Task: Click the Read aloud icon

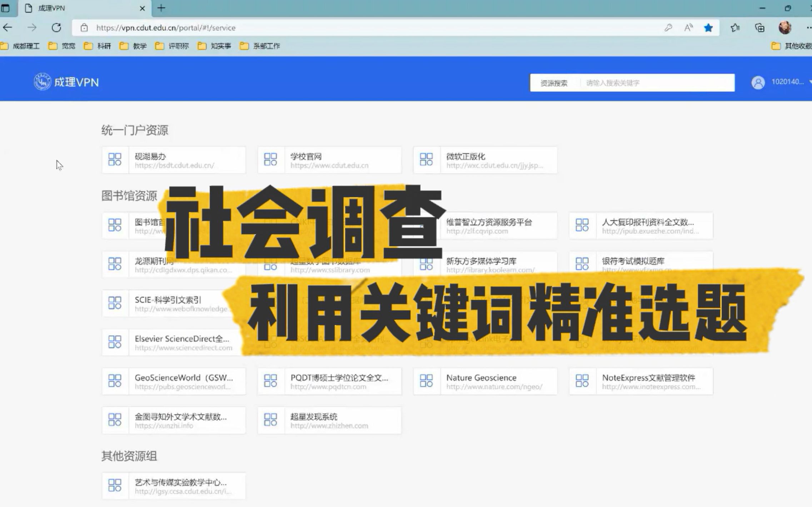Action: [x=688, y=27]
